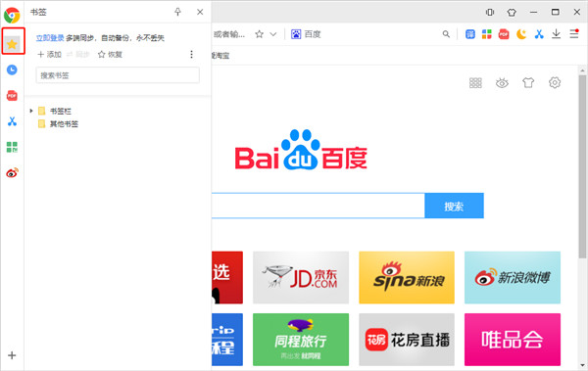Click 添加 to add a bookmark
The width and height of the screenshot is (588, 371).
[50, 55]
